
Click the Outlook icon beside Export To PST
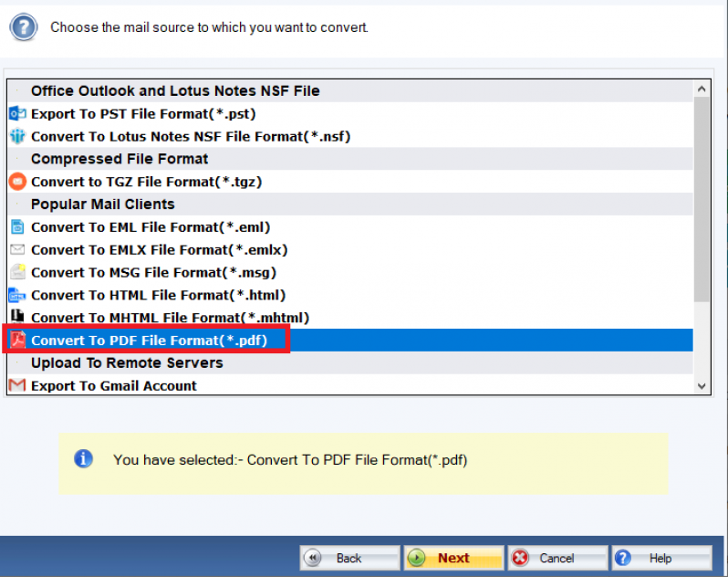point(17,114)
